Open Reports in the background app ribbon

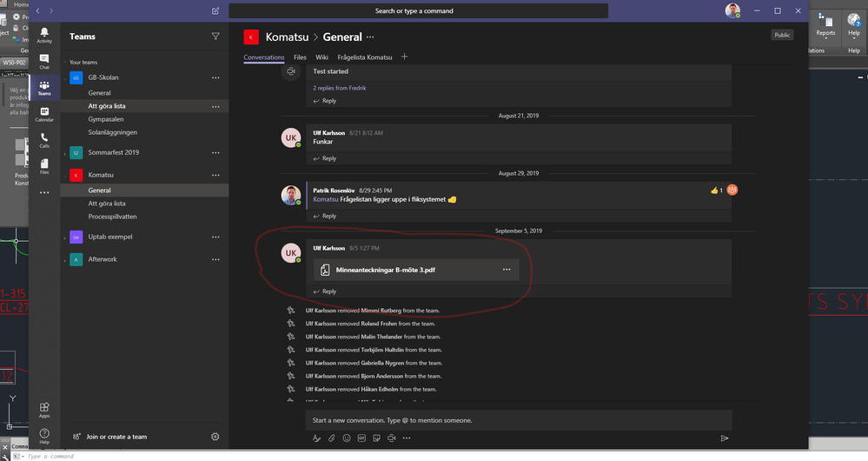(x=825, y=26)
